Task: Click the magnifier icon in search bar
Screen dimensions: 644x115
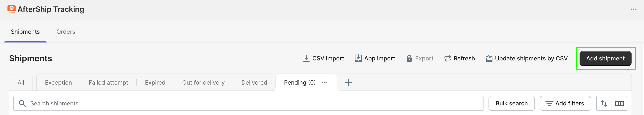Action: [x=22, y=103]
